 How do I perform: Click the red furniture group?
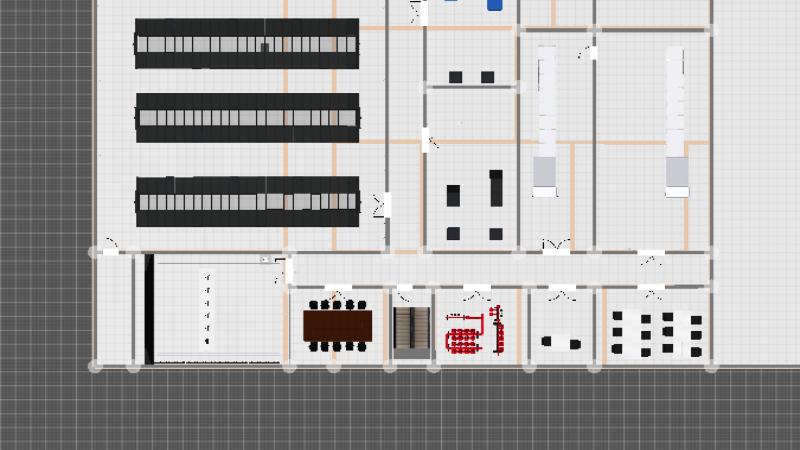click(471, 334)
